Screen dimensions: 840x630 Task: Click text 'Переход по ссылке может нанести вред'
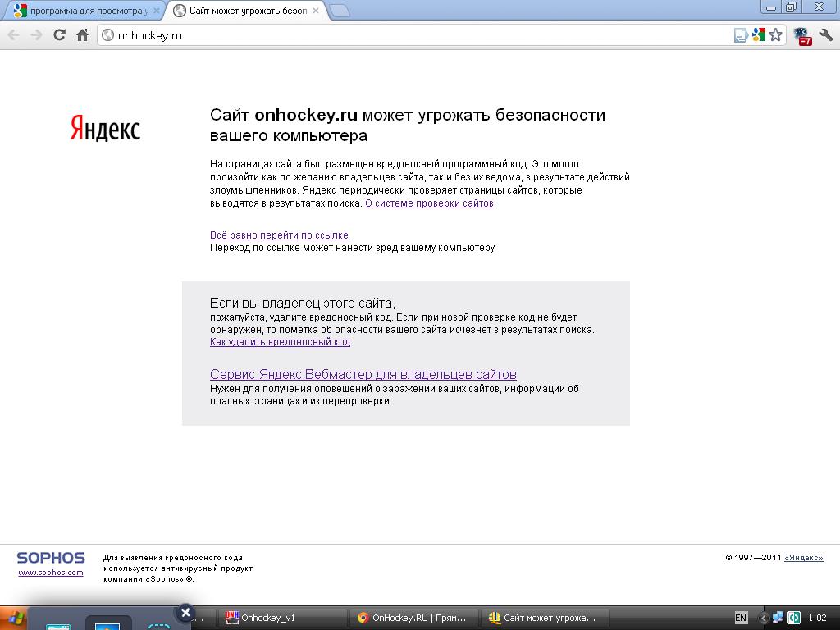tap(353, 248)
